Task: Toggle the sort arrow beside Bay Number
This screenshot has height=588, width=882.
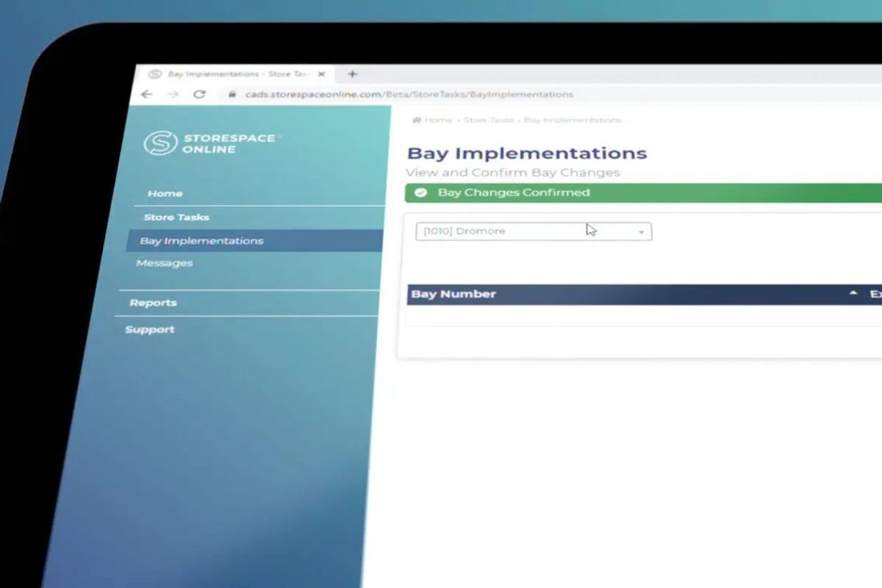Action: pyautogui.click(x=853, y=293)
